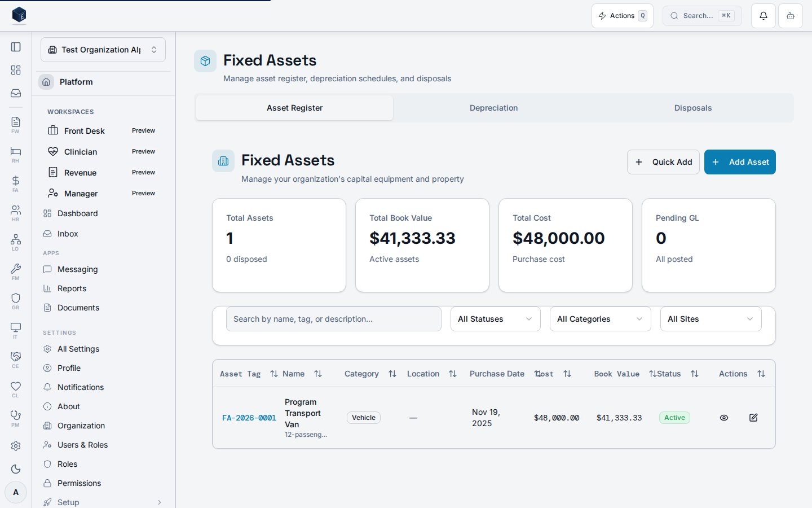Open the inbox tray rail icon
The width and height of the screenshot is (812, 508).
[16, 93]
